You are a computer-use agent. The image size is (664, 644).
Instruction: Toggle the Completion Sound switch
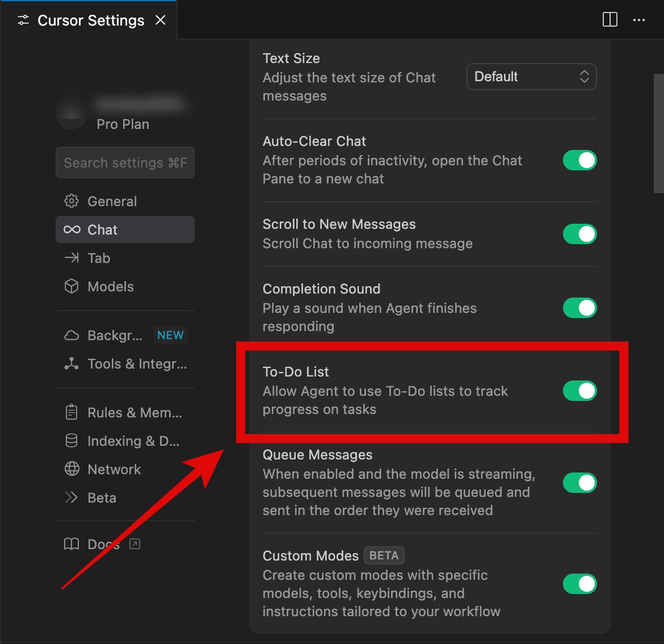click(x=580, y=308)
